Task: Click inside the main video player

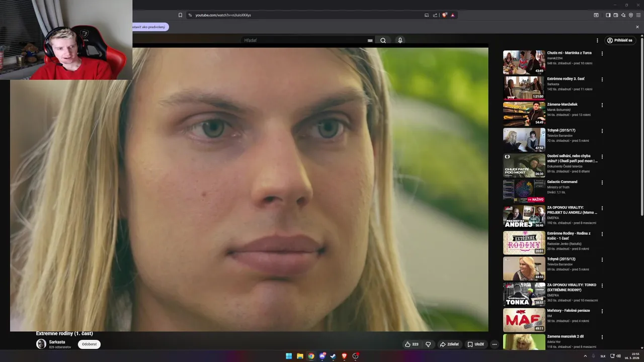Action: click(249, 190)
